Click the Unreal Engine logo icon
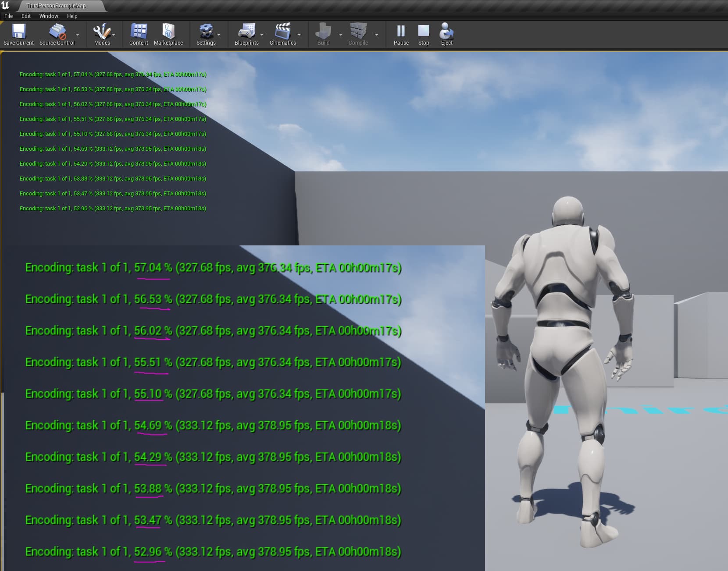Viewport: 728px width, 571px height. coord(6,5)
